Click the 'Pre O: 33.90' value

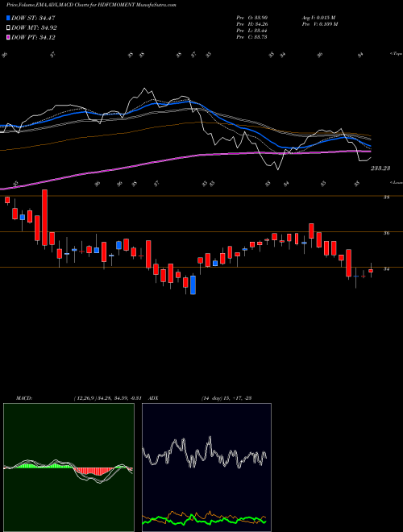(x=251, y=18)
